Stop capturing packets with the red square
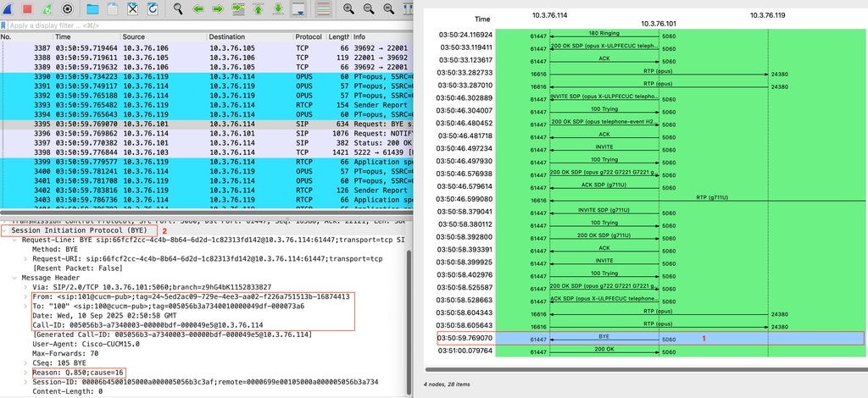Screen dimensions: 868x398 (x=27, y=8)
